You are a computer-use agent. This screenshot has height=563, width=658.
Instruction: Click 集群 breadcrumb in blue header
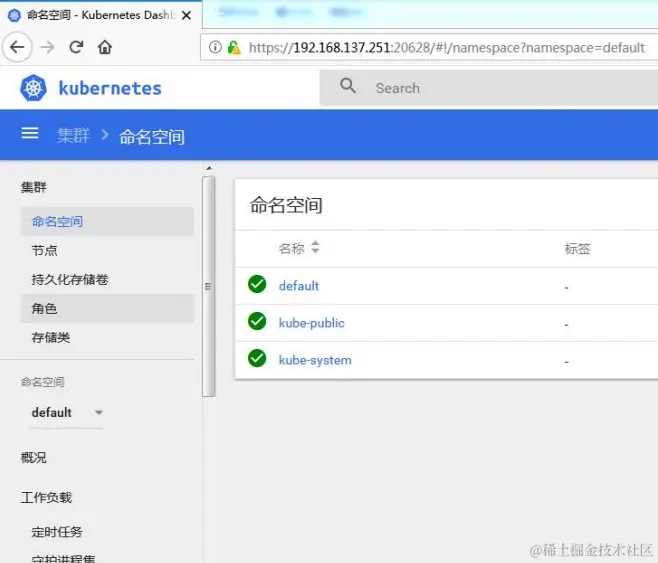click(x=73, y=136)
